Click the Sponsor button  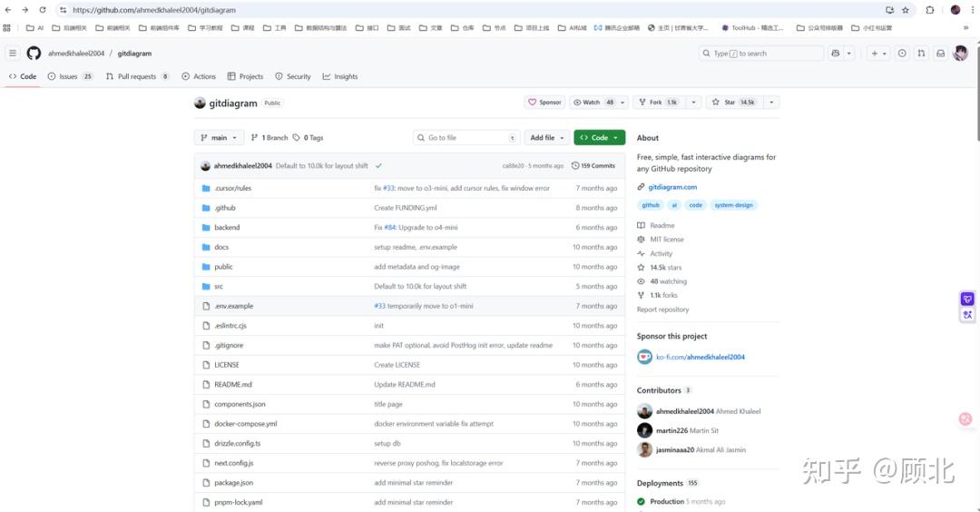pyautogui.click(x=545, y=103)
